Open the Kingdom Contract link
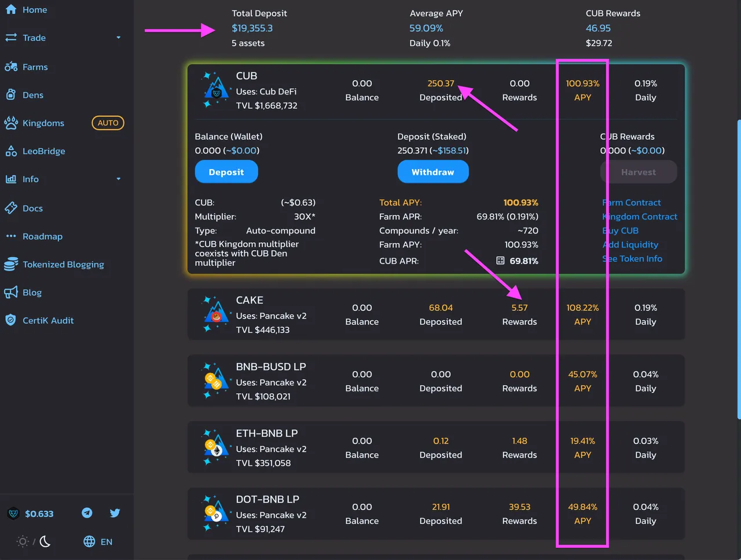This screenshot has height=560, width=741. [640, 217]
